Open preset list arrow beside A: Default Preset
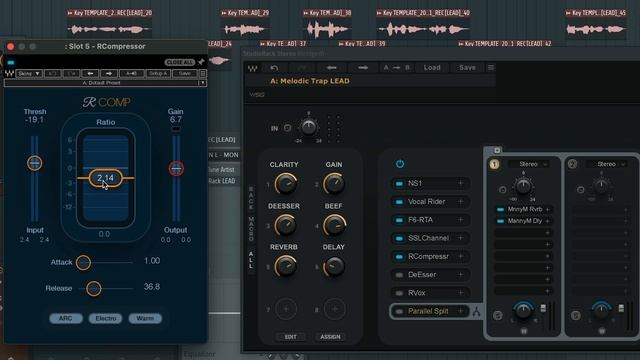 [202, 83]
